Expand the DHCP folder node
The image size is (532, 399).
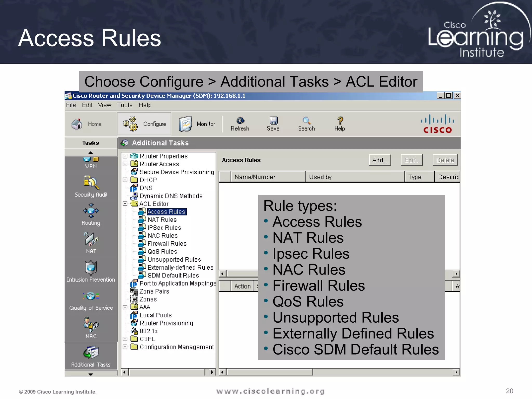point(125,180)
